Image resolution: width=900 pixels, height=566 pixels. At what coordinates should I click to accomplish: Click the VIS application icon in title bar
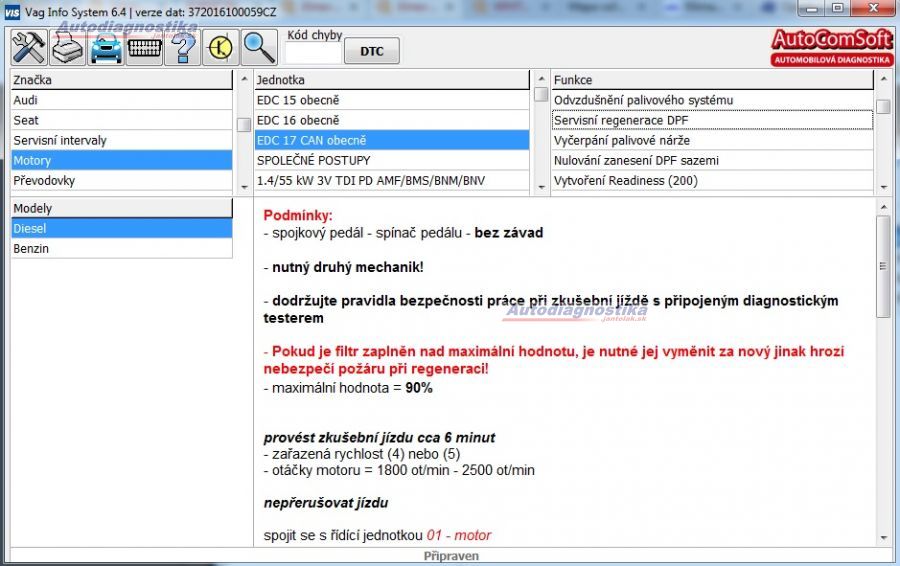11,12
